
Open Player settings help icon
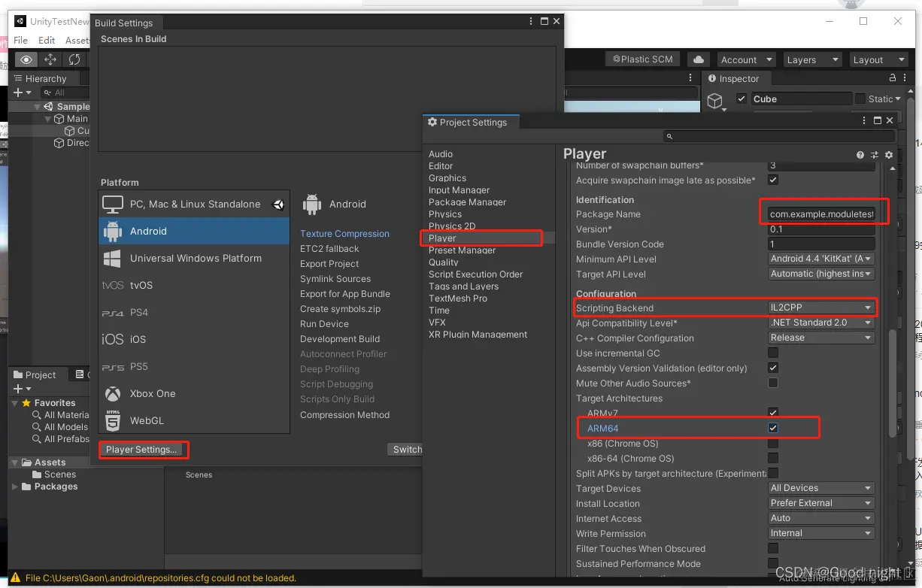click(860, 155)
